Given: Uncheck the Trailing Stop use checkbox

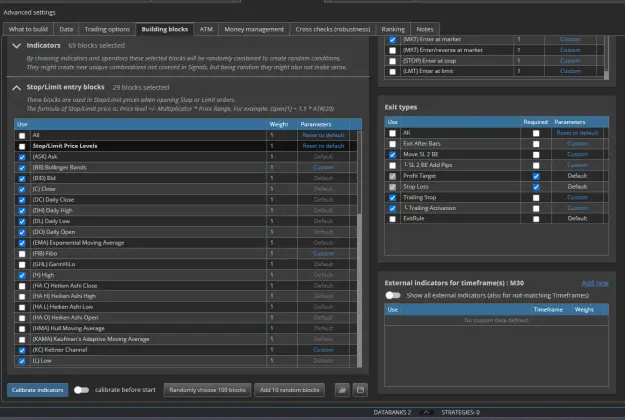Looking at the screenshot, I should [393, 198].
